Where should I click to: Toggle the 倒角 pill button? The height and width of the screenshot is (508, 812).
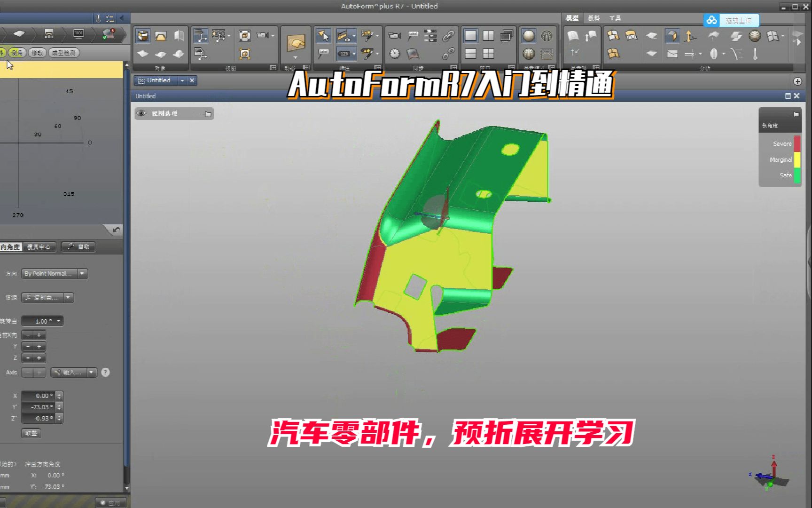click(x=17, y=53)
